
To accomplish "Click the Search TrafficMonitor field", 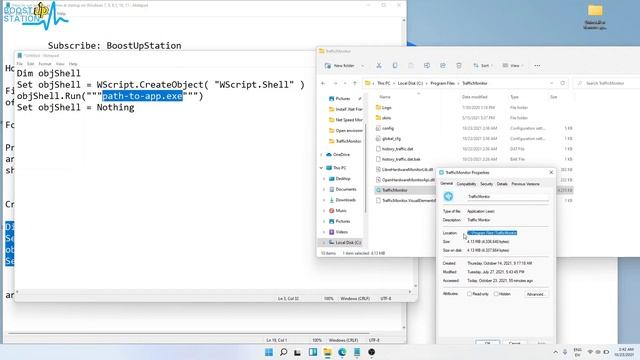I will pos(608,83).
